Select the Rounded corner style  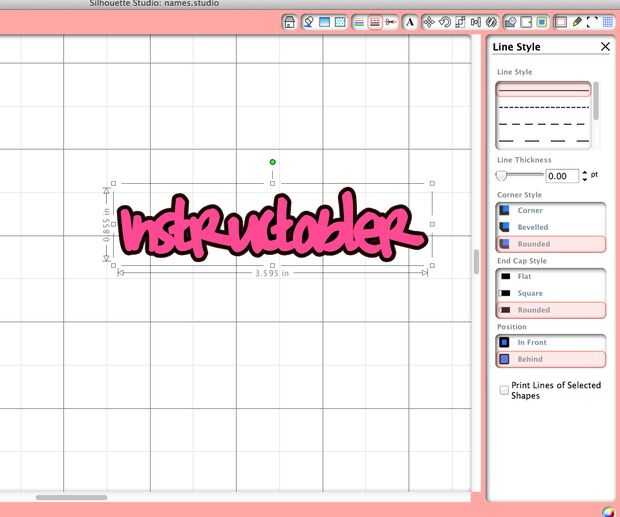tap(551, 244)
